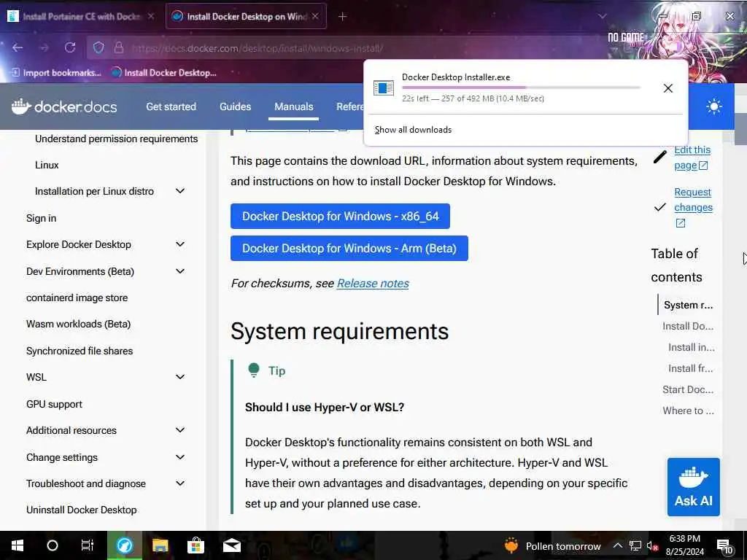Click the Cortana search circle icon
Image resolution: width=747 pixels, height=560 pixels.
click(x=53, y=545)
